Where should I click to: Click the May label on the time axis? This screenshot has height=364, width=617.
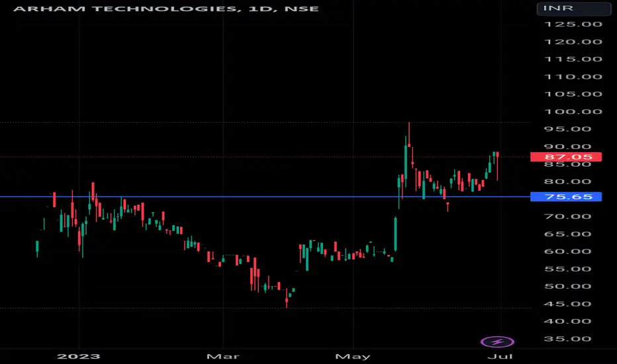pos(353,356)
